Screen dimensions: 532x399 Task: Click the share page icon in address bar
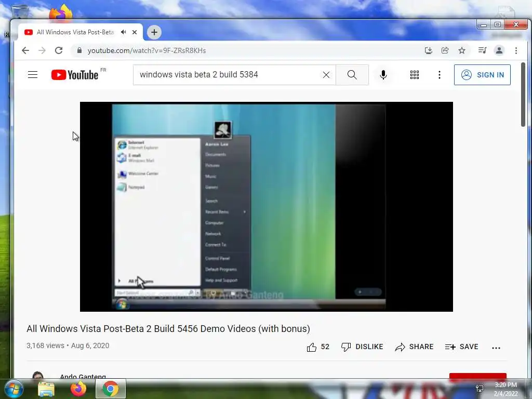click(445, 50)
